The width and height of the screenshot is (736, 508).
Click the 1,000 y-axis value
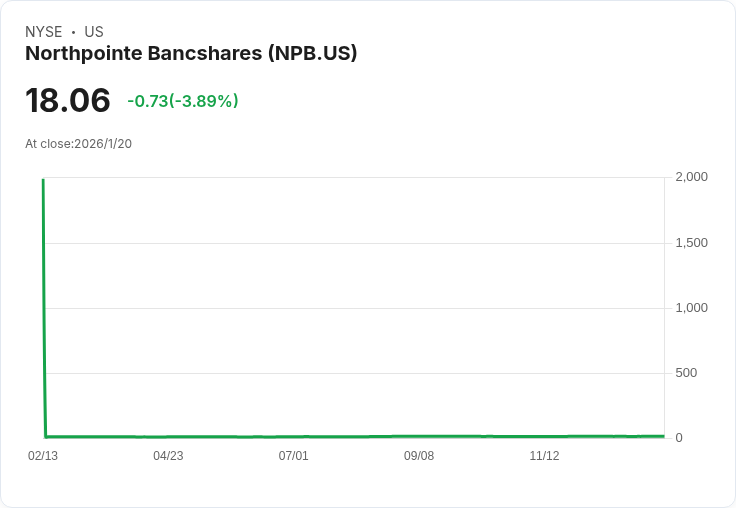pyautogui.click(x=691, y=308)
